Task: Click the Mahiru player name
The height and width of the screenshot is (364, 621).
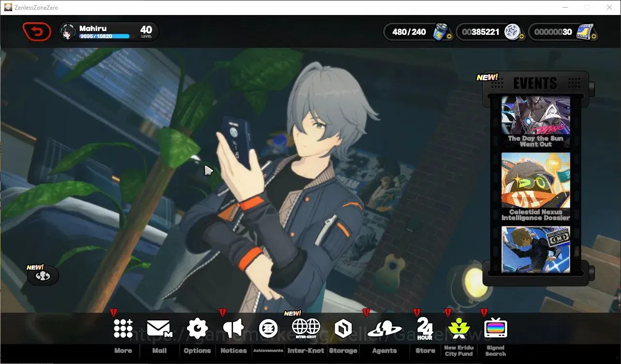Action: click(x=93, y=29)
